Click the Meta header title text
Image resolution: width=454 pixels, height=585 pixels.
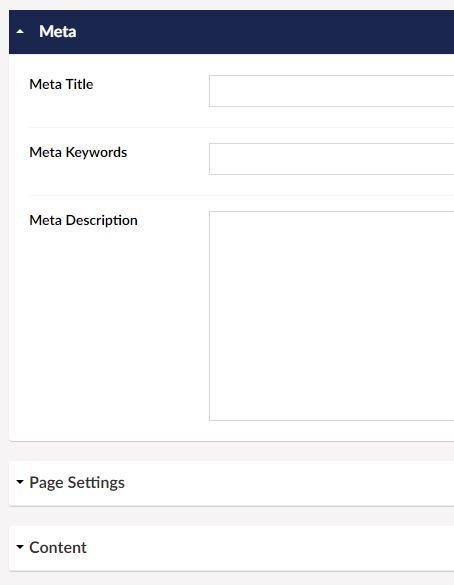coord(58,32)
